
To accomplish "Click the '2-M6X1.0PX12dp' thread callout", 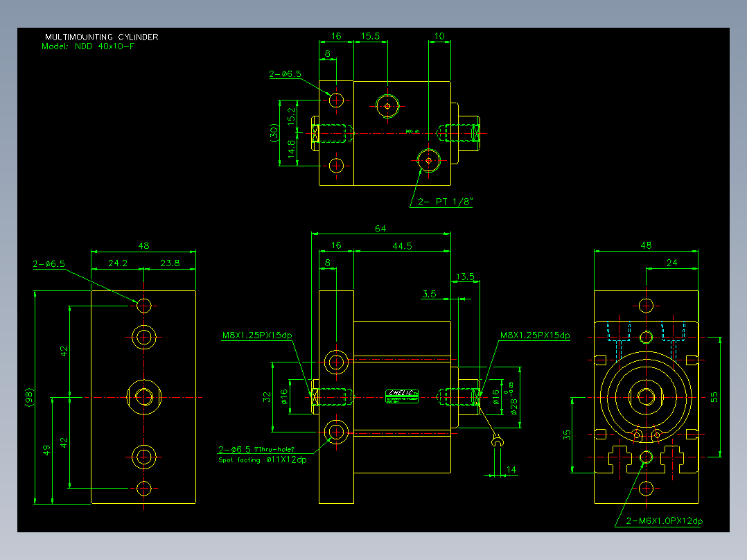I will (x=664, y=521).
